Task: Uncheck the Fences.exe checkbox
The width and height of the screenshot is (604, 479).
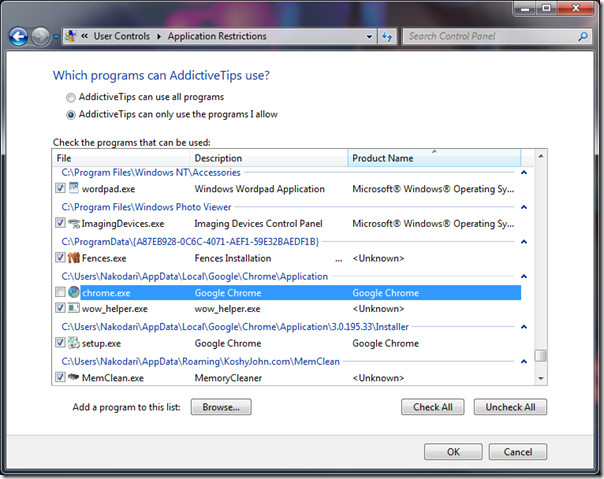Action: click(x=60, y=257)
